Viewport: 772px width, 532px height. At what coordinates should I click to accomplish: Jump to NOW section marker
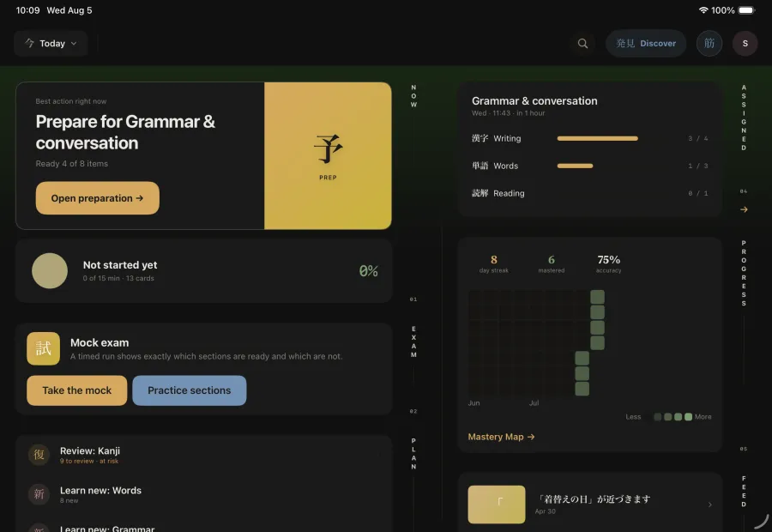click(413, 96)
